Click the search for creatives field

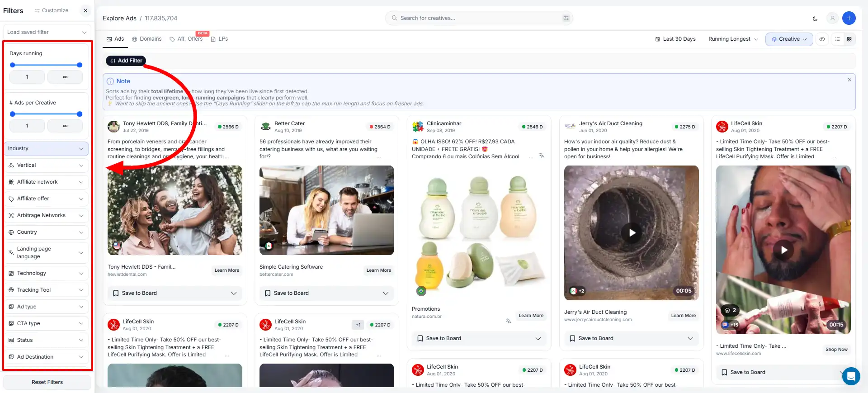tap(479, 18)
